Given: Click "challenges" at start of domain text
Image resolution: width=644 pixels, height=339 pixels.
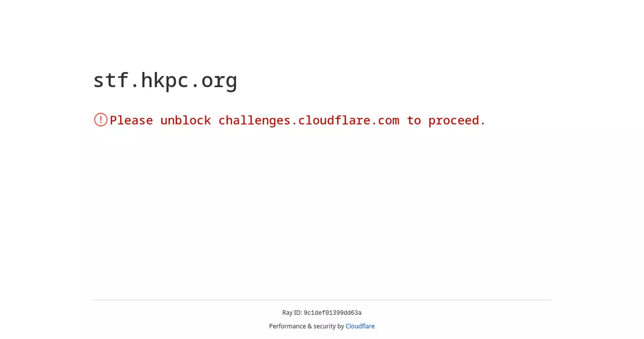Looking at the screenshot, I should 254,120.
